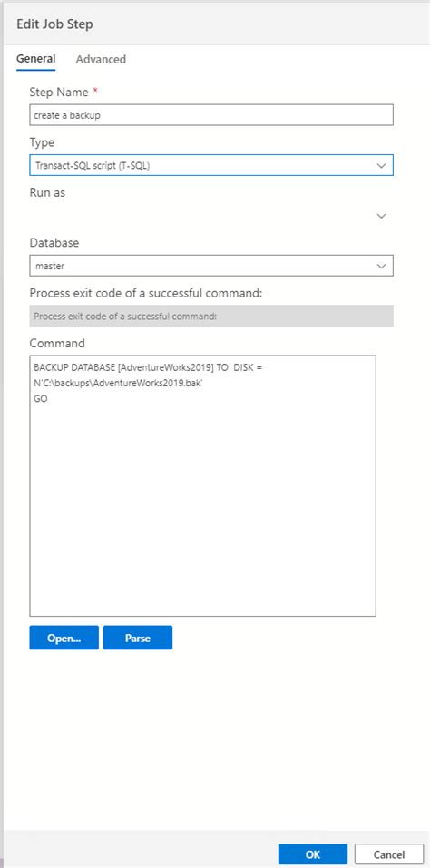Click the Step Name label
Screen dimensions: 430x868
click(x=57, y=92)
